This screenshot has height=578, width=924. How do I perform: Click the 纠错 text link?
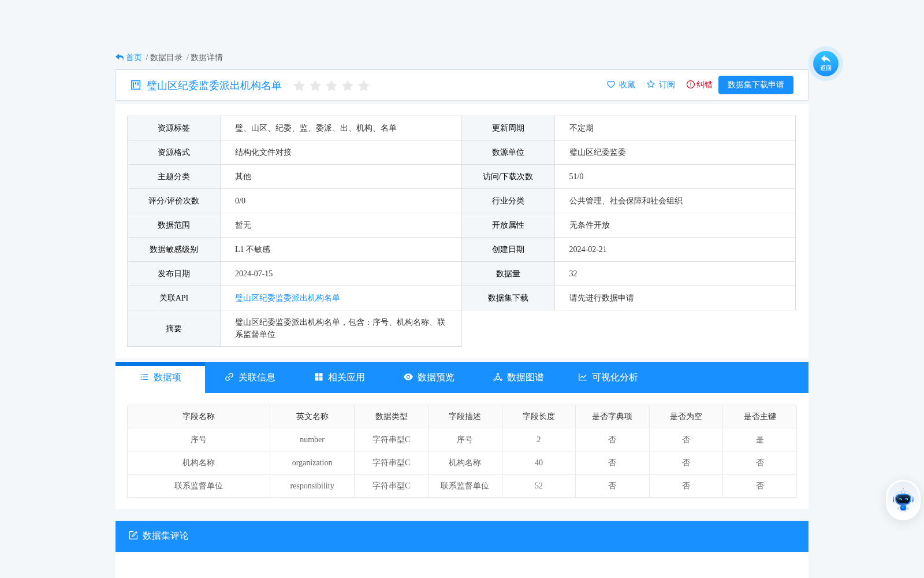[x=705, y=84]
